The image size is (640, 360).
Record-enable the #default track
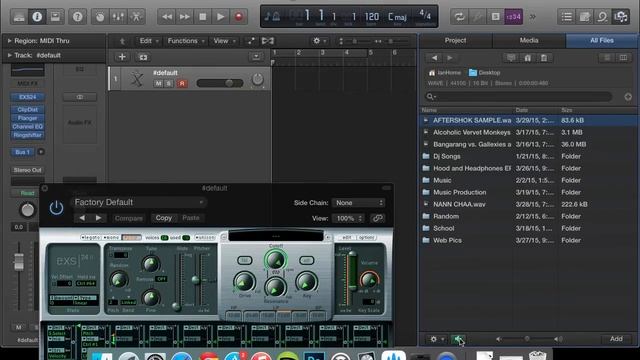[x=182, y=83]
